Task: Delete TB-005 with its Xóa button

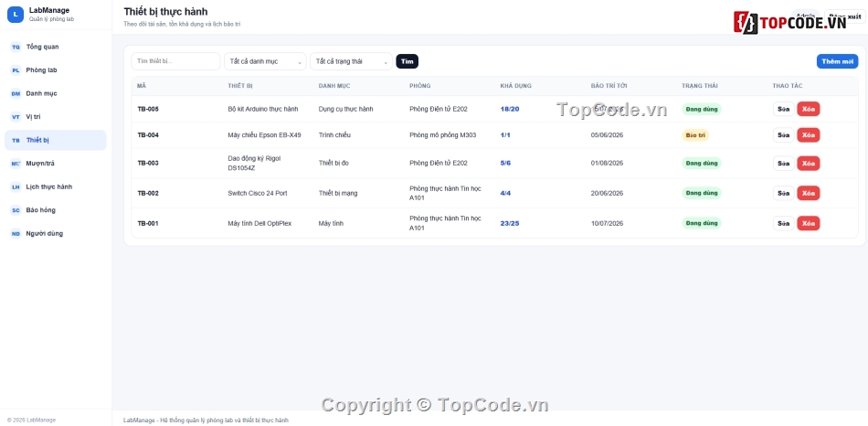Action: pyautogui.click(x=809, y=109)
